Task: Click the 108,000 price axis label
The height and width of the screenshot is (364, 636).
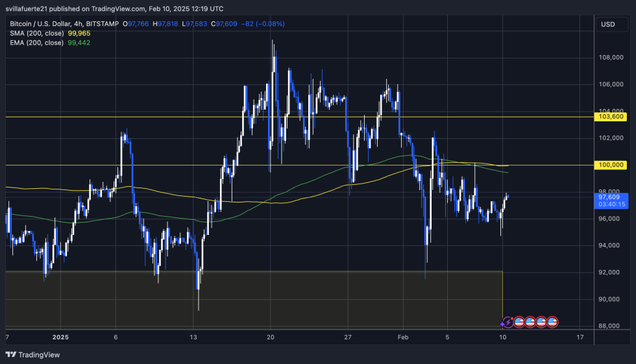Action: point(611,58)
